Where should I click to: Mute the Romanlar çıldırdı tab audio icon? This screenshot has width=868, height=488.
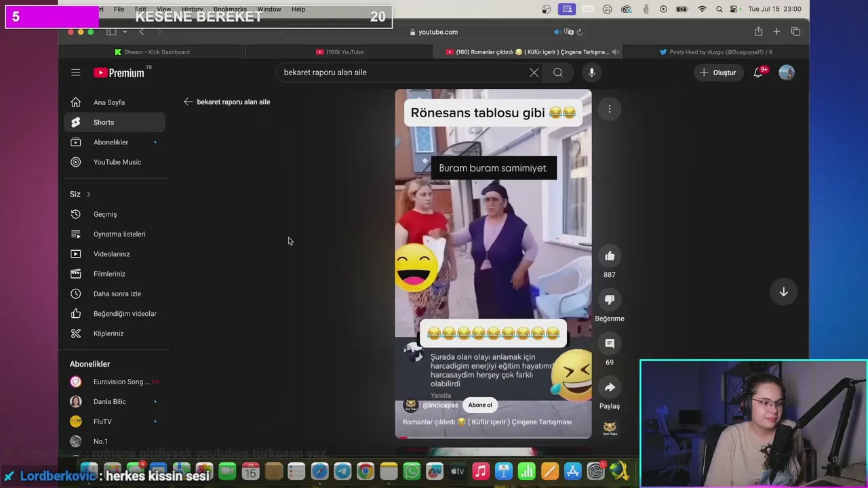[x=615, y=52]
